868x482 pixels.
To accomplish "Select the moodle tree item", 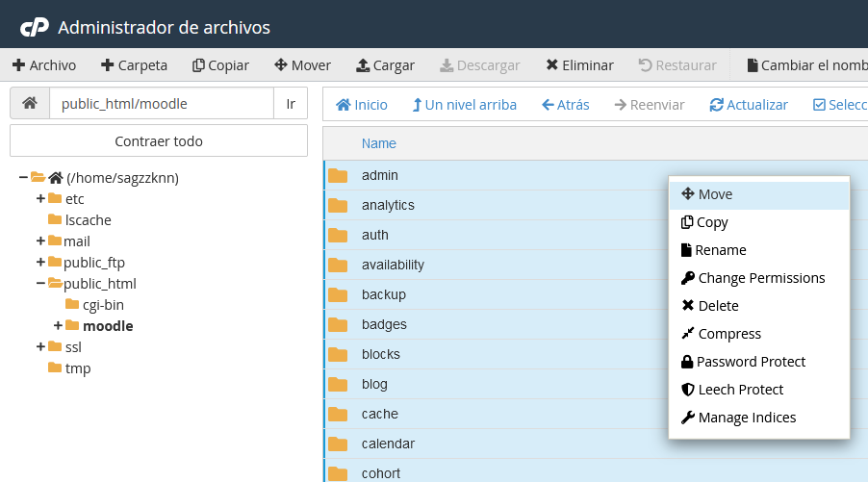I will [x=108, y=326].
